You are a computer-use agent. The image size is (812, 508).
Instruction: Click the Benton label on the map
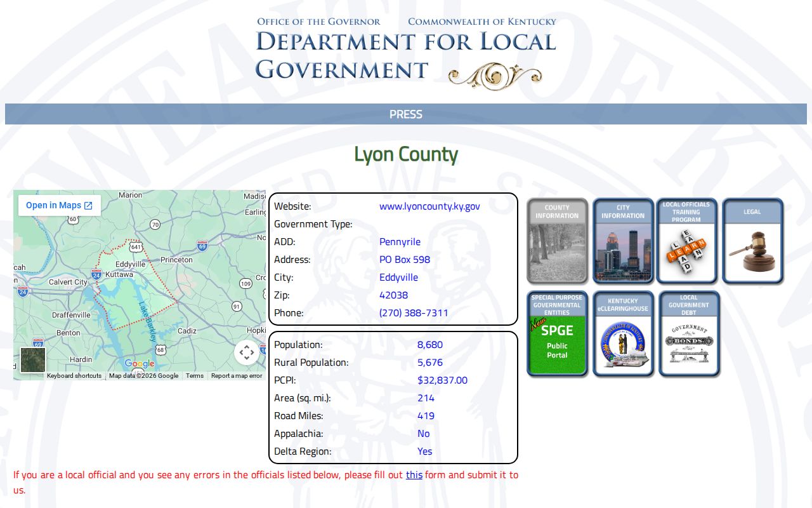point(69,333)
